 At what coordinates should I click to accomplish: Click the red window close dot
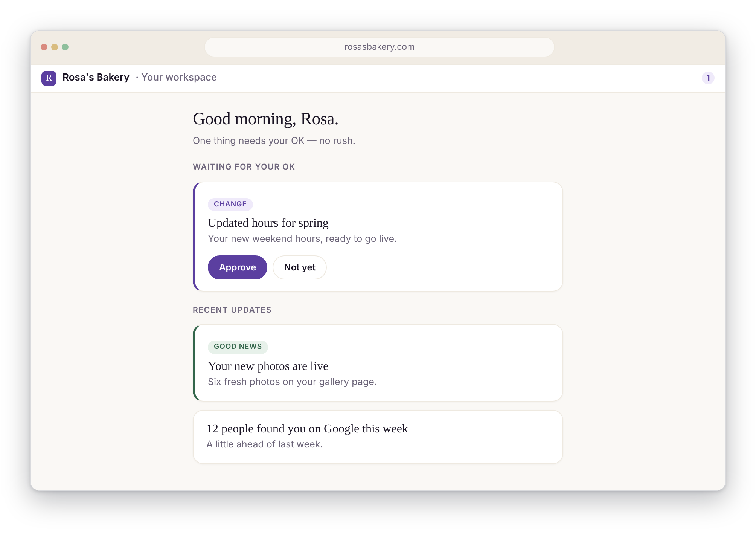pyautogui.click(x=44, y=47)
